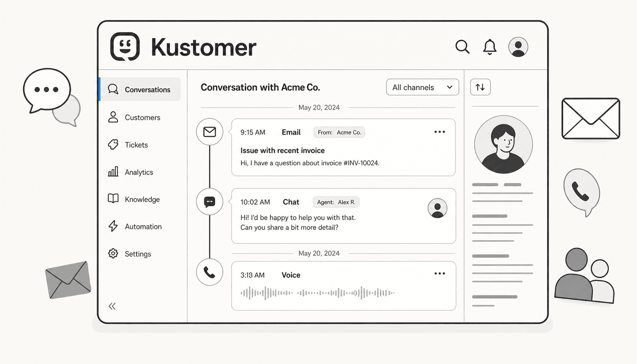The image size is (637, 364).
Task: Click the From: Acme Co. tag
Action: [x=339, y=132]
